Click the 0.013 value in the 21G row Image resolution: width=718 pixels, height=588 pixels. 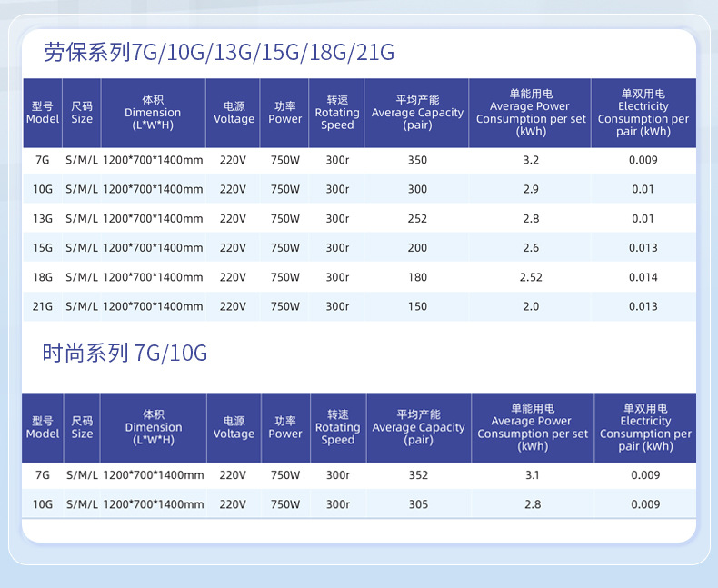[643, 307]
